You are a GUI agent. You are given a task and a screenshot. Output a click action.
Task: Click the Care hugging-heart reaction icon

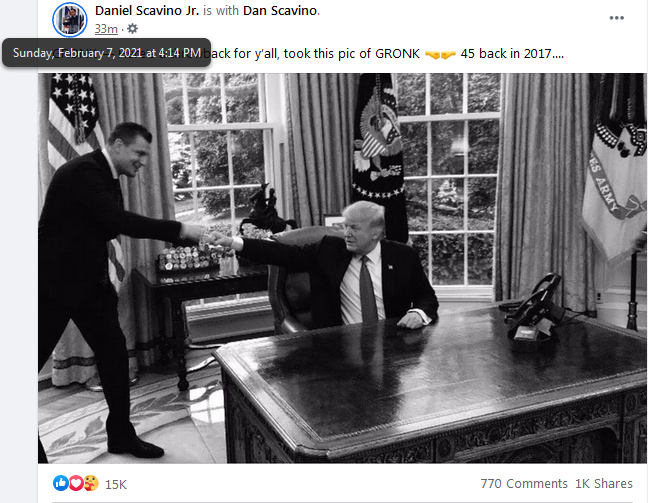pos(91,483)
